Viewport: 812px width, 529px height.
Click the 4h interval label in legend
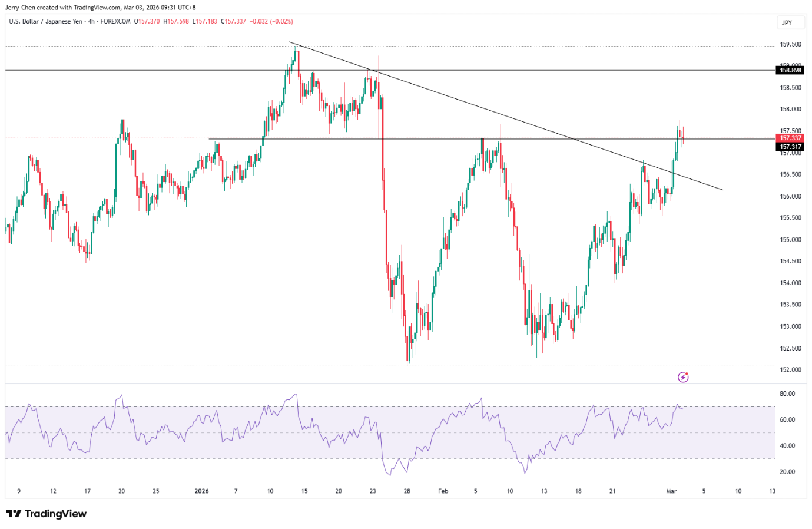[x=91, y=21]
